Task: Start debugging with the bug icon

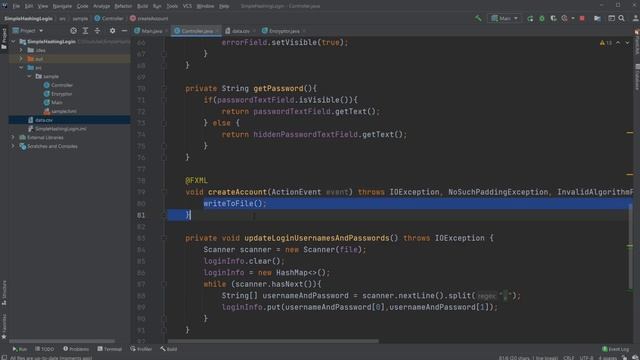Action: click(542, 18)
